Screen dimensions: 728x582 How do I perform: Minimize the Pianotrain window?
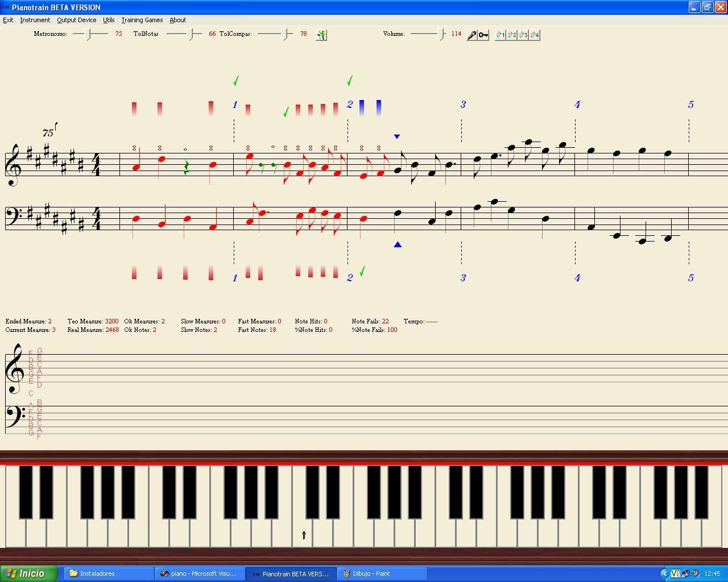click(x=694, y=7)
